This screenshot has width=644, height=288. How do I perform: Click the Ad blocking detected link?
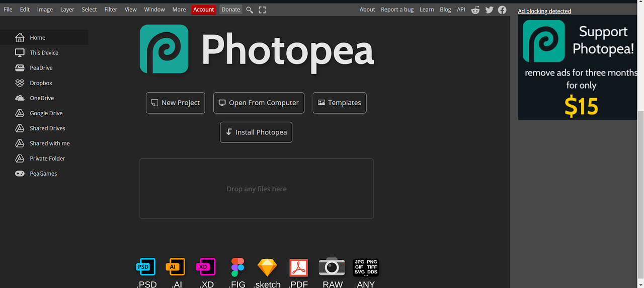544,11
